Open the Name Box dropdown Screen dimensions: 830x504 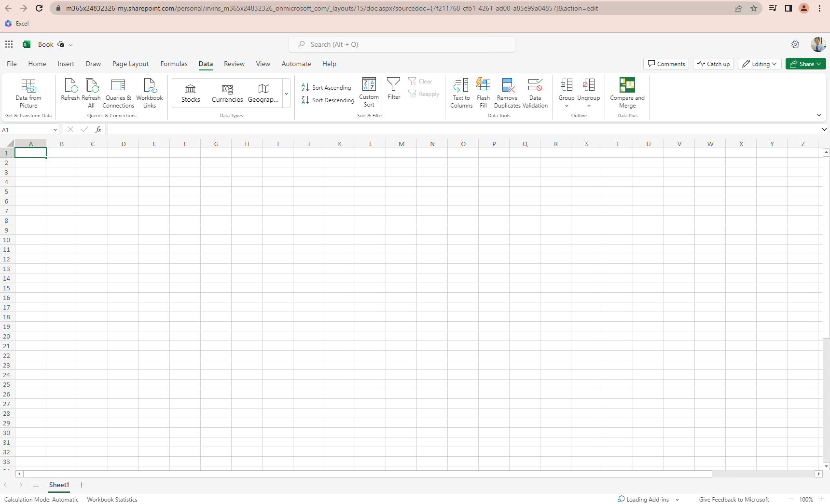click(x=55, y=129)
